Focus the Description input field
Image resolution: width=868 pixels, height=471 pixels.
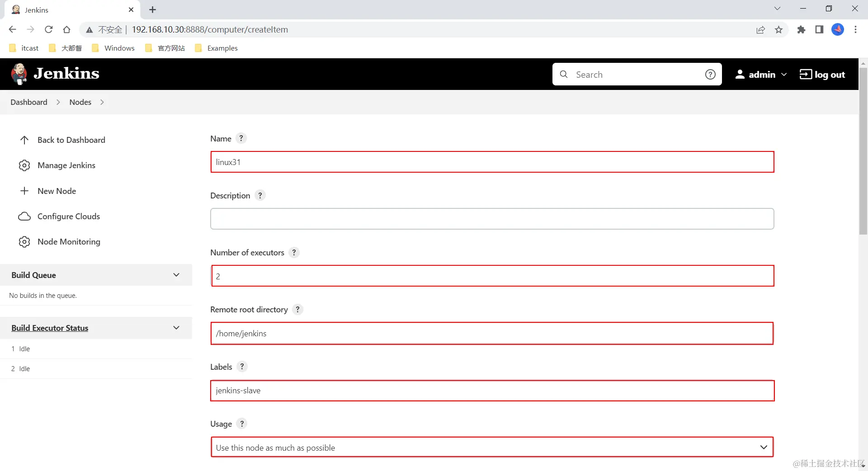tap(492, 219)
